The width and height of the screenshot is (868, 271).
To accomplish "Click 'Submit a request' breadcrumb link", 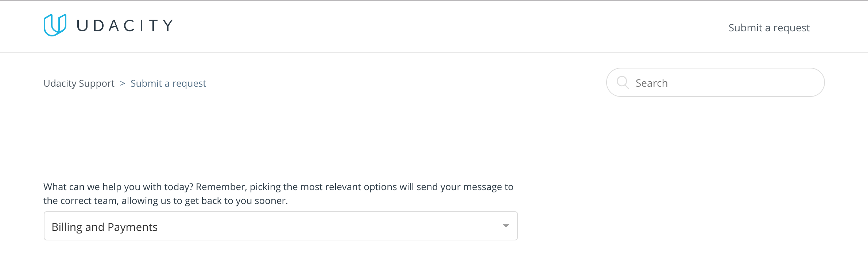I will (168, 83).
